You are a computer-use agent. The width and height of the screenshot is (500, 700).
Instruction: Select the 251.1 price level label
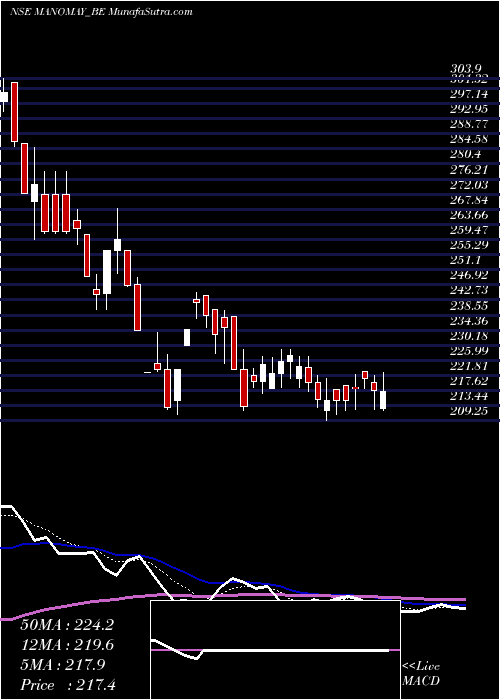pyautogui.click(x=466, y=260)
